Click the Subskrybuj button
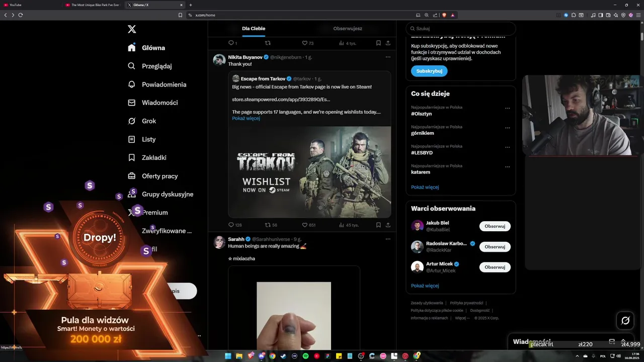The height and width of the screenshot is (362, 644). pyautogui.click(x=429, y=71)
